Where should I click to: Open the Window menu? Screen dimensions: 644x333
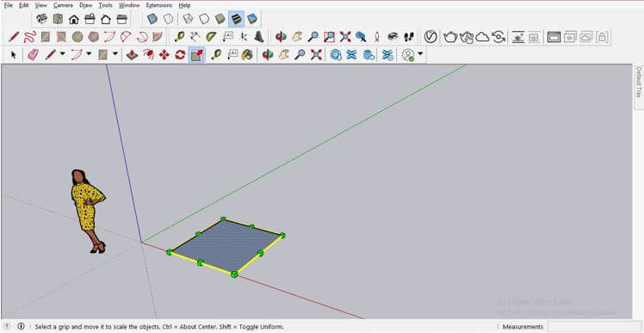pos(129,5)
